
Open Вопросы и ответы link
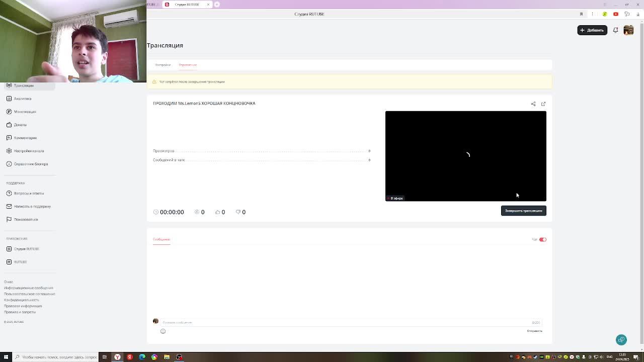coord(29,193)
